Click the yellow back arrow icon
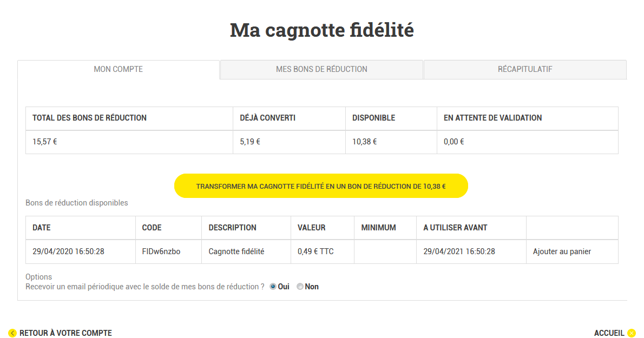 12,333
